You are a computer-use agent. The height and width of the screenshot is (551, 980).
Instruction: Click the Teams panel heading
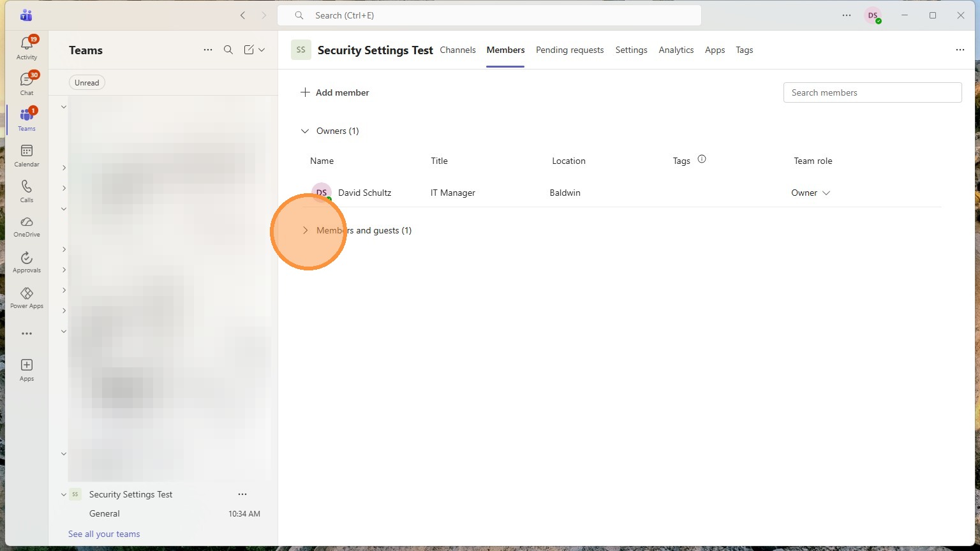(85, 50)
